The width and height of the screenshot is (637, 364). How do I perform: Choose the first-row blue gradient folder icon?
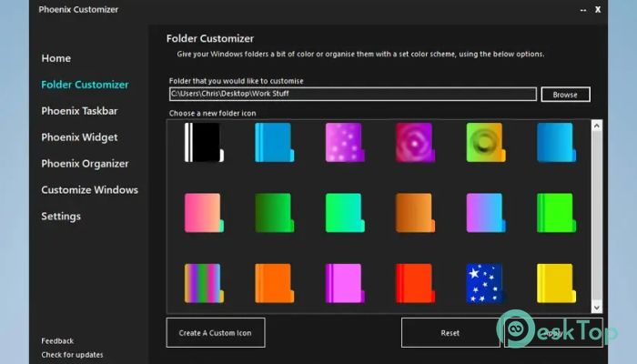pyautogui.click(x=556, y=142)
